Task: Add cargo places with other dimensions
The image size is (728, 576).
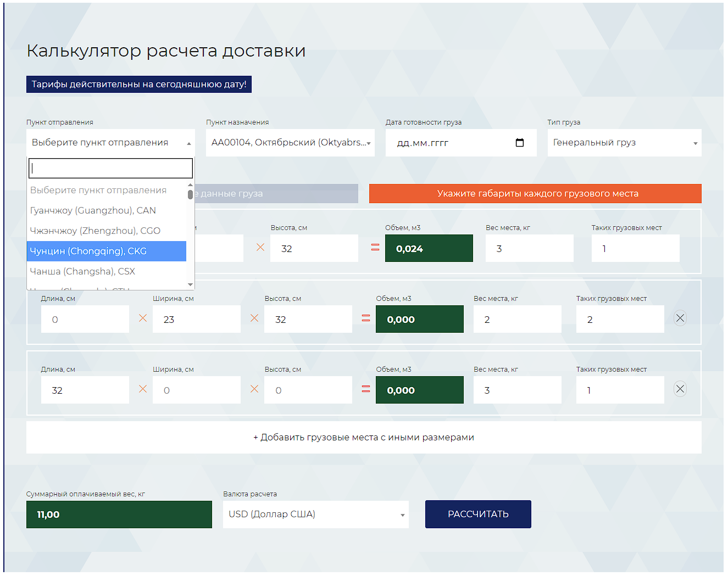Action: 363,438
